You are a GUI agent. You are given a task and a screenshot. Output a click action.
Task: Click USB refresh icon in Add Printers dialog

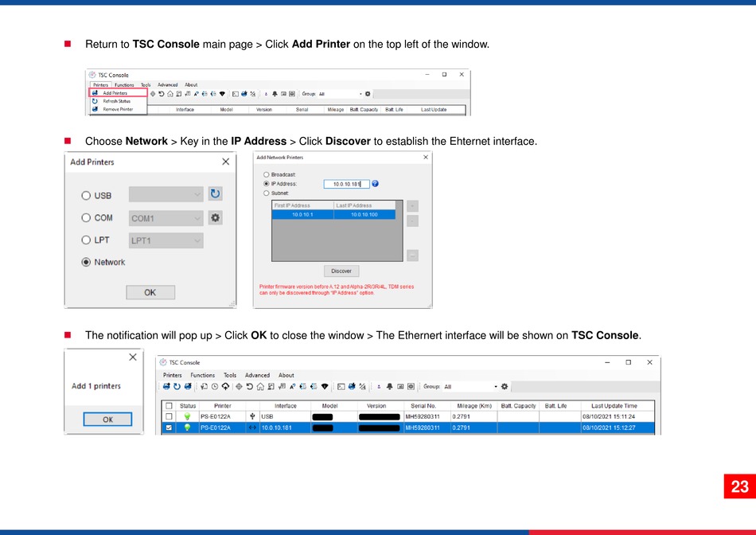pos(215,194)
